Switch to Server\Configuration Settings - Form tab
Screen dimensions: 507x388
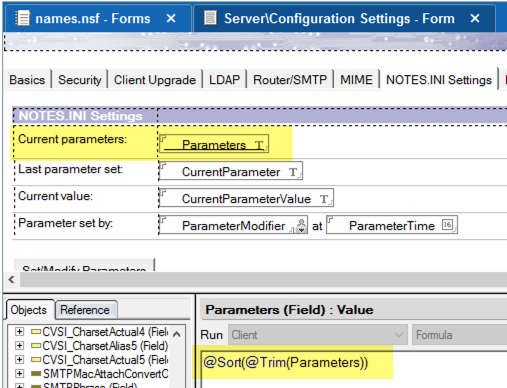click(x=339, y=19)
